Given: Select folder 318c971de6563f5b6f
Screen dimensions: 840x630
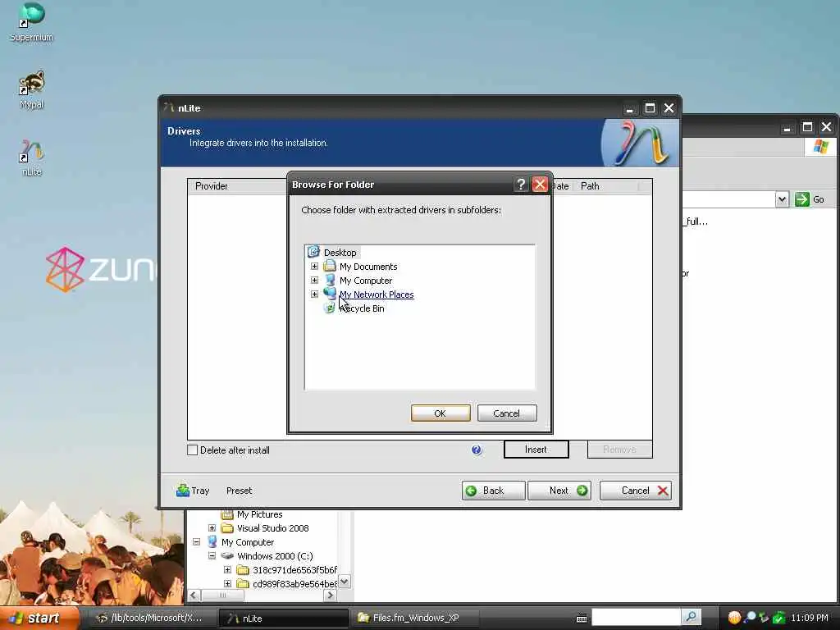Looking at the screenshot, I should pos(294,570).
